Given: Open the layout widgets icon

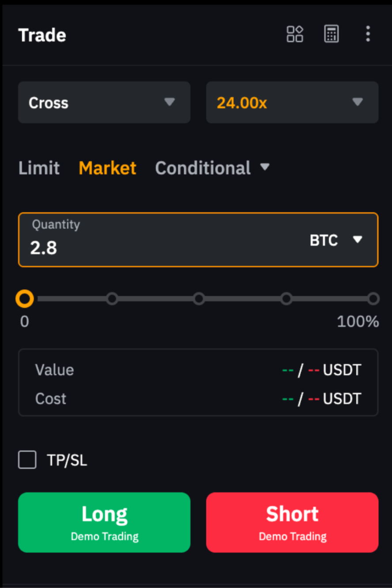Looking at the screenshot, I should pyautogui.click(x=295, y=34).
